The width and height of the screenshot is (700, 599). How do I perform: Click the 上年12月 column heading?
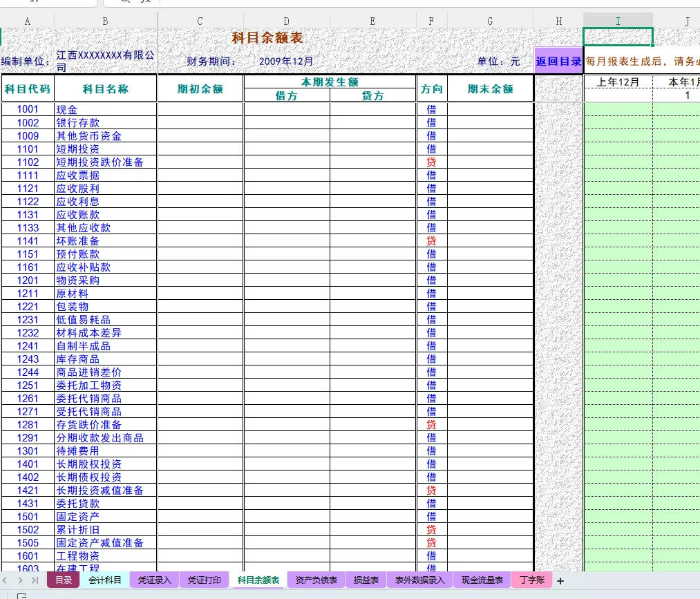click(x=618, y=82)
